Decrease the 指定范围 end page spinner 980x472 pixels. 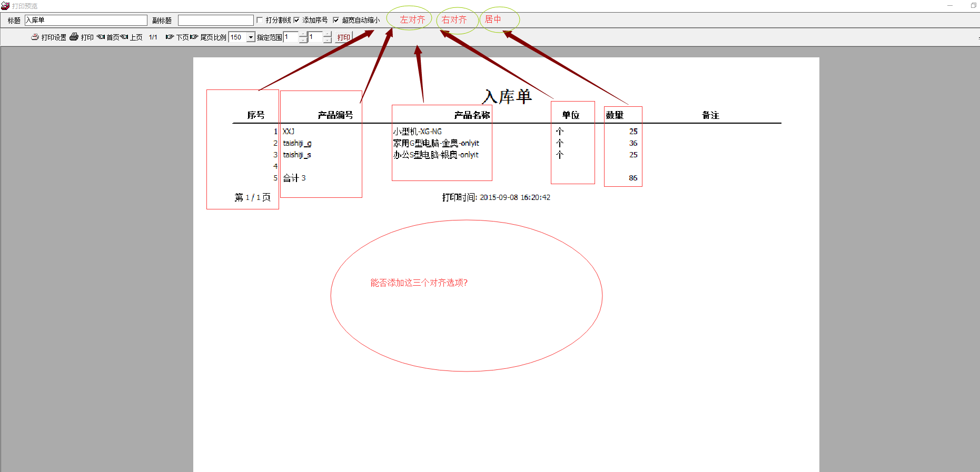[x=328, y=40]
